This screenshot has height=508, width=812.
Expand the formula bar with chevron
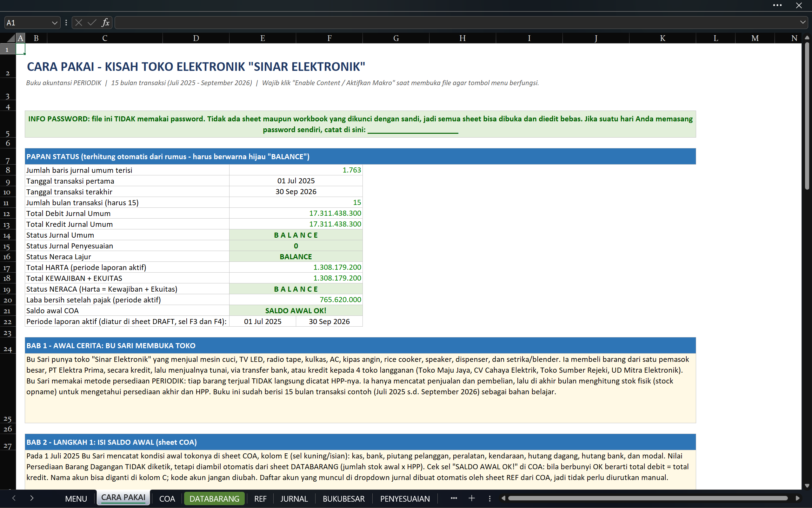pyautogui.click(x=802, y=23)
